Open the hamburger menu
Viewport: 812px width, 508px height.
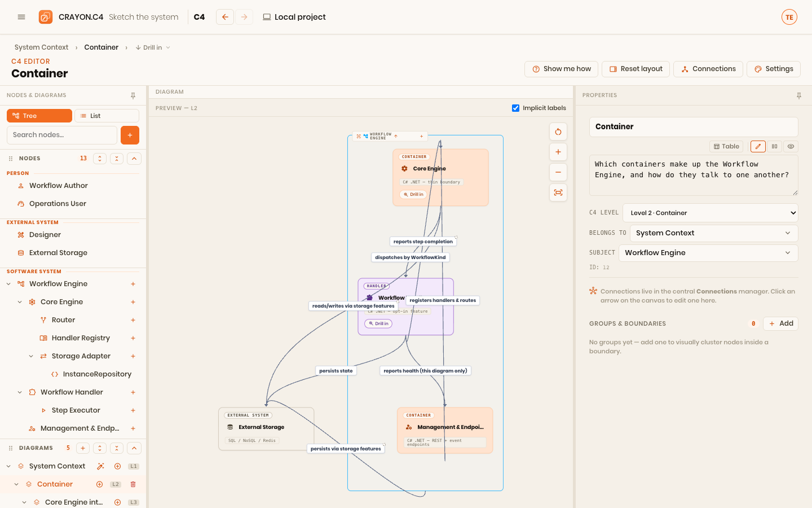(21, 17)
